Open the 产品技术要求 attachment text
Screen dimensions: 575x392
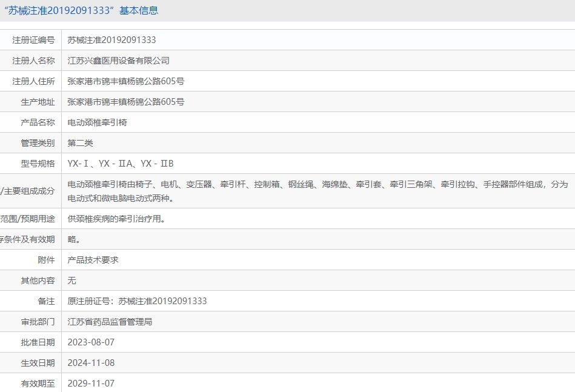tap(93, 260)
